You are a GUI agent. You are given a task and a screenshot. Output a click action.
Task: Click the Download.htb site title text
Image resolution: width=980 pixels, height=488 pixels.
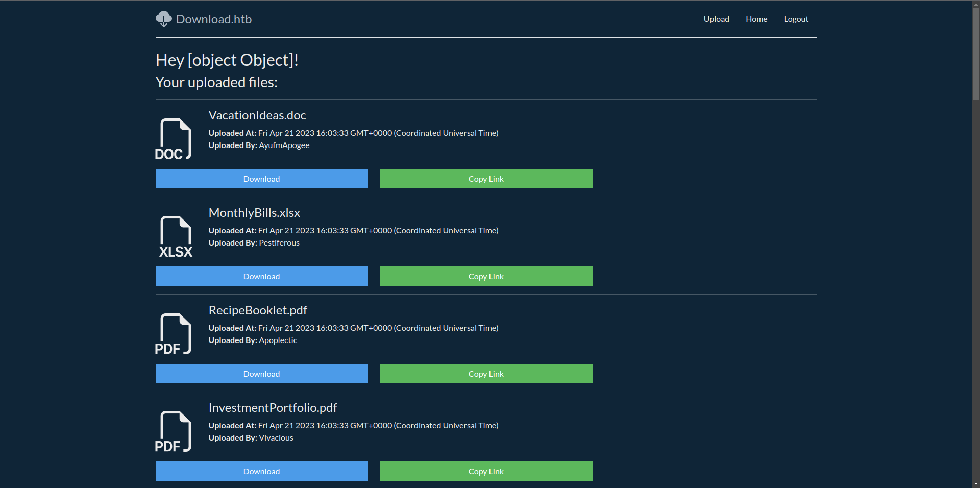[x=214, y=19]
